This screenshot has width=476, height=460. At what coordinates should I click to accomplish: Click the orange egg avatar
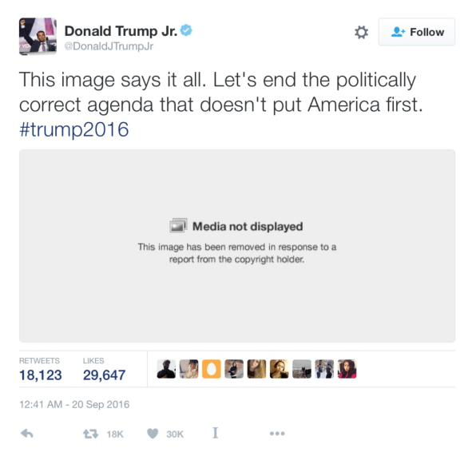212,369
